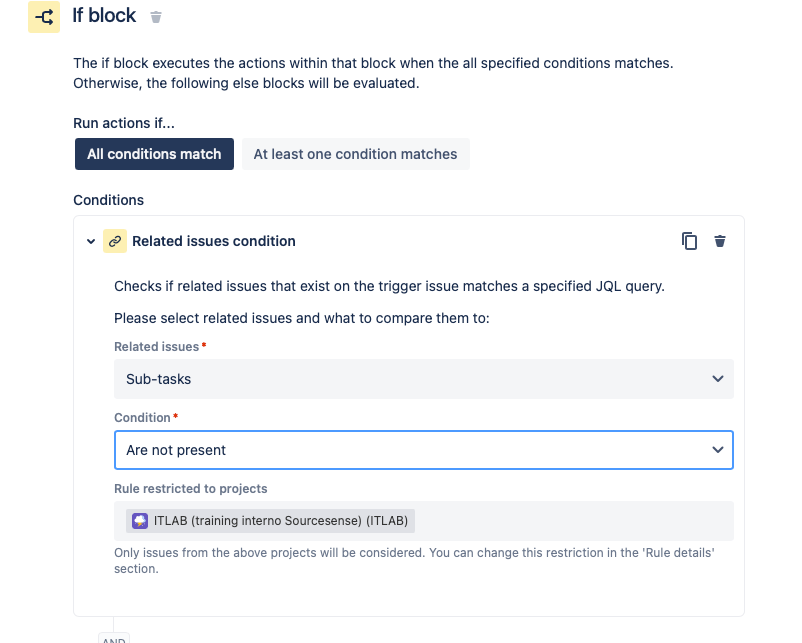The height and width of the screenshot is (643, 802).
Task: Click the Related issues condition heading
Action: 214,241
